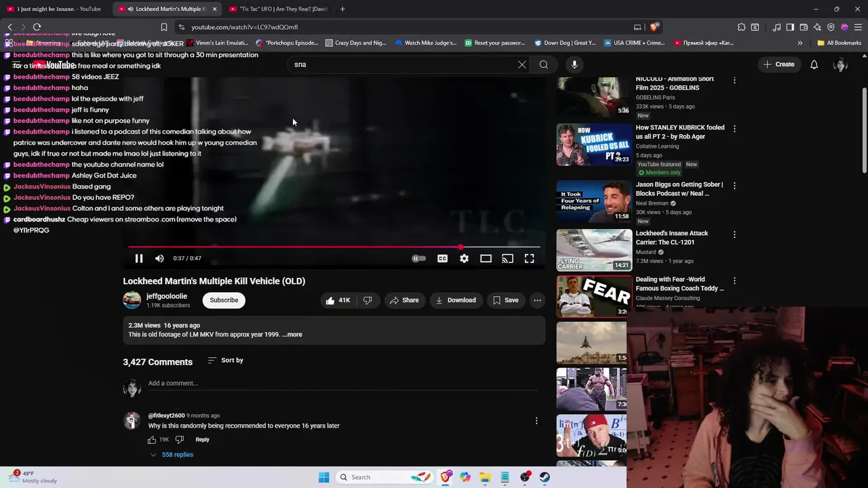Reload the page

pos(37,27)
